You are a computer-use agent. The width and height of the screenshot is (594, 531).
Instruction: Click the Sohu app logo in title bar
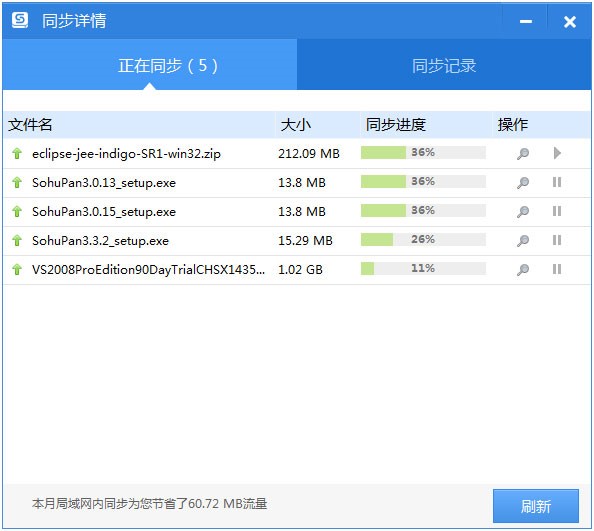[20, 20]
